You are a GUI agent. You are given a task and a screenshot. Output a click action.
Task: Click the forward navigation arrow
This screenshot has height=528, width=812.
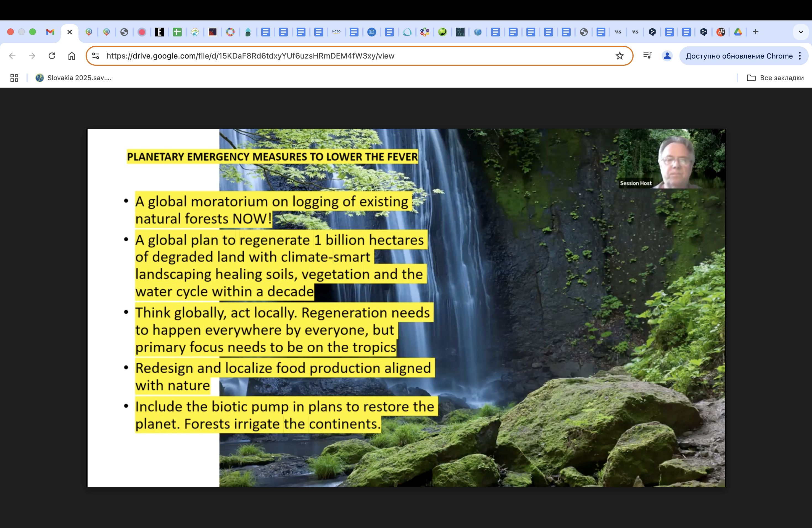click(32, 56)
